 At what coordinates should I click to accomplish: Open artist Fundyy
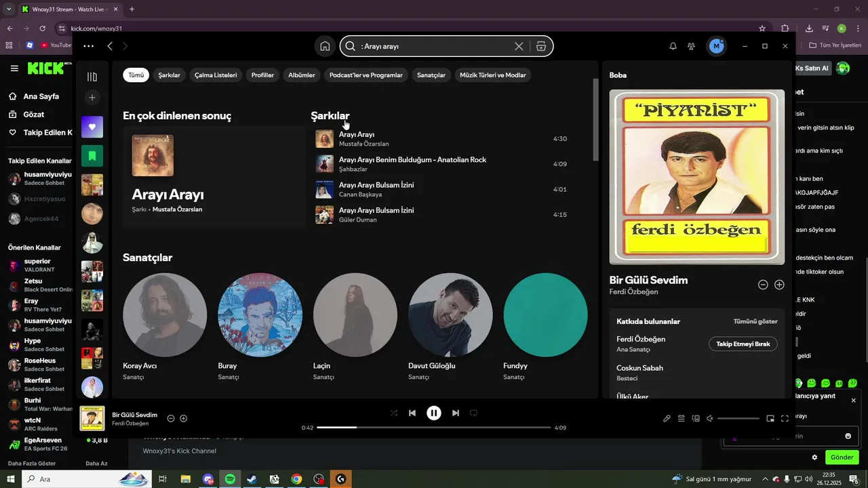[x=545, y=327]
